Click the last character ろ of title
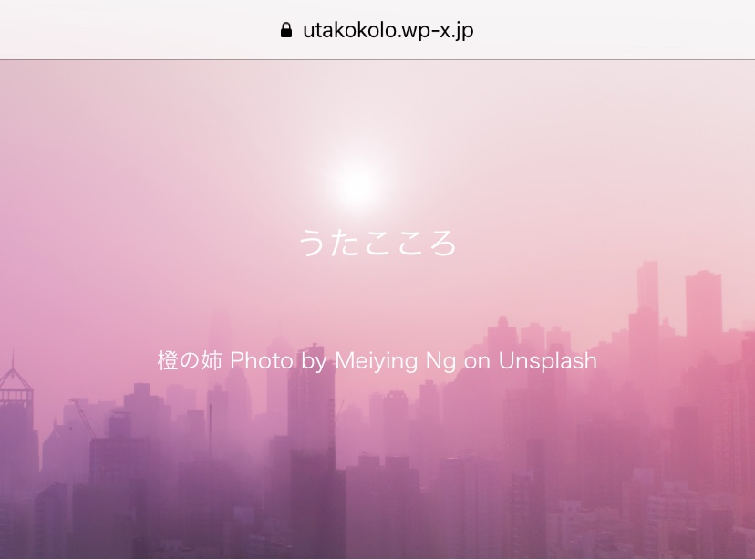Screen dimensions: 755x560 coord(442,243)
